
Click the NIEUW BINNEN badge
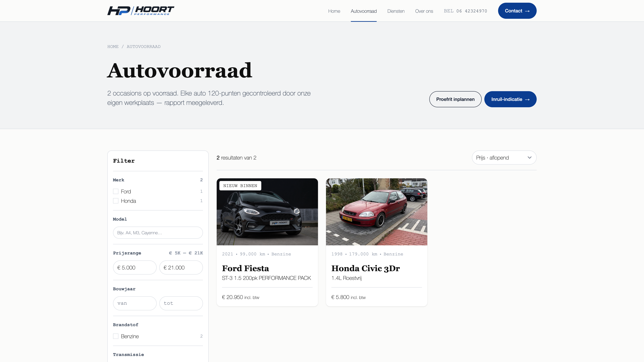pyautogui.click(x=240, y=186)
